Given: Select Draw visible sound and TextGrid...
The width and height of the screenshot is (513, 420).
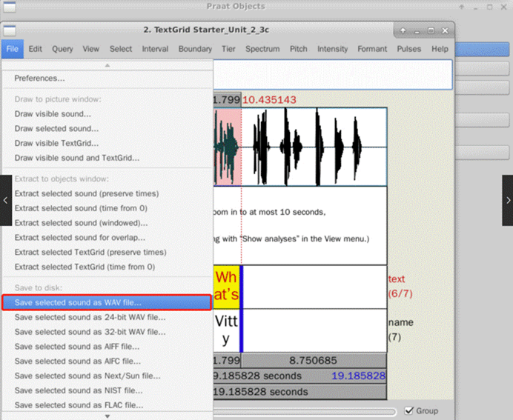Looking at the screenshot, I should (x=107, y=159).
